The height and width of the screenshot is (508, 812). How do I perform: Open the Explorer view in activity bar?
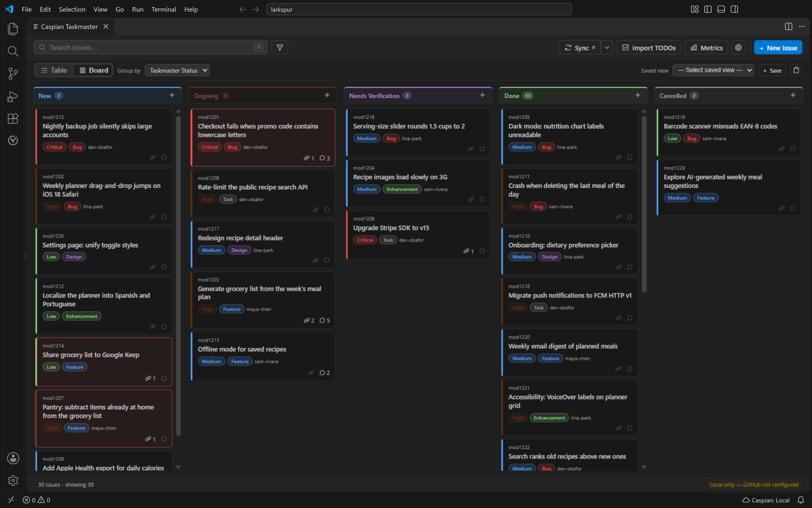(x=13, y=29)
